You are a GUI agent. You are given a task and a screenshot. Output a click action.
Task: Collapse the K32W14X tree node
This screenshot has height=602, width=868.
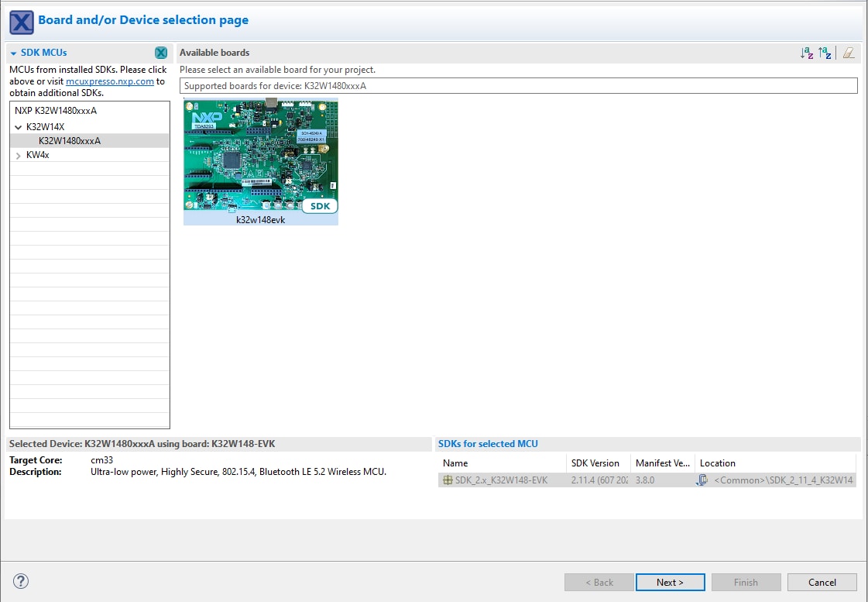19,126
